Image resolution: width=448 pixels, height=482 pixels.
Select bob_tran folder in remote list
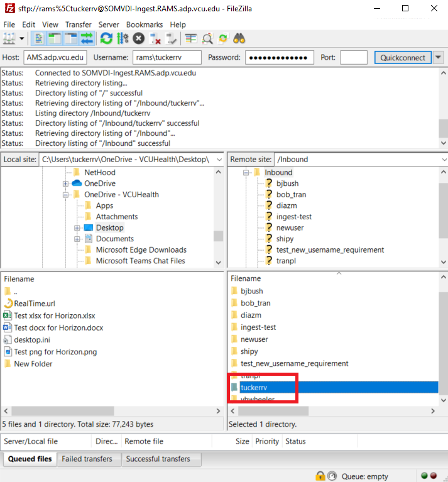pos(255,303)
